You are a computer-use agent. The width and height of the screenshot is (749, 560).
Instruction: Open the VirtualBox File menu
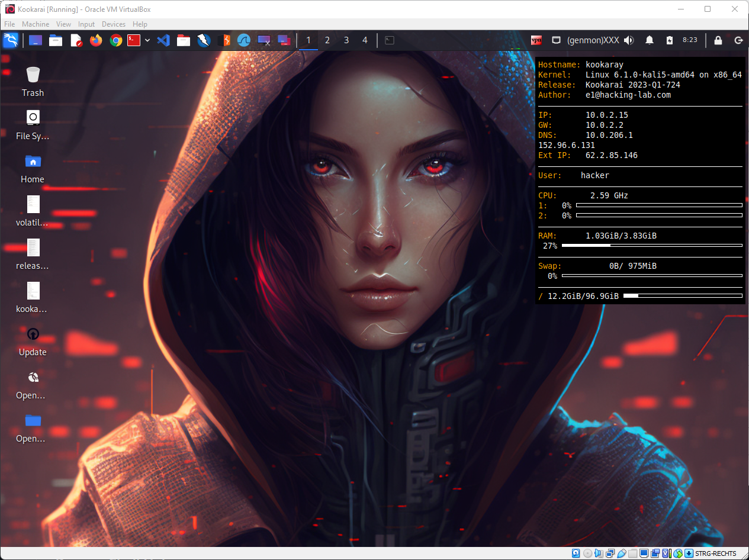(x=9, y=24)
